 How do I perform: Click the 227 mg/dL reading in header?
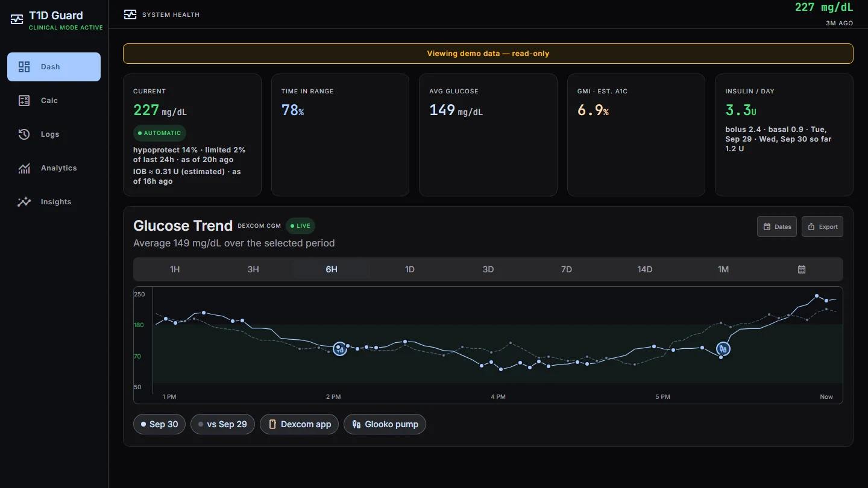(x=824, y=7)
